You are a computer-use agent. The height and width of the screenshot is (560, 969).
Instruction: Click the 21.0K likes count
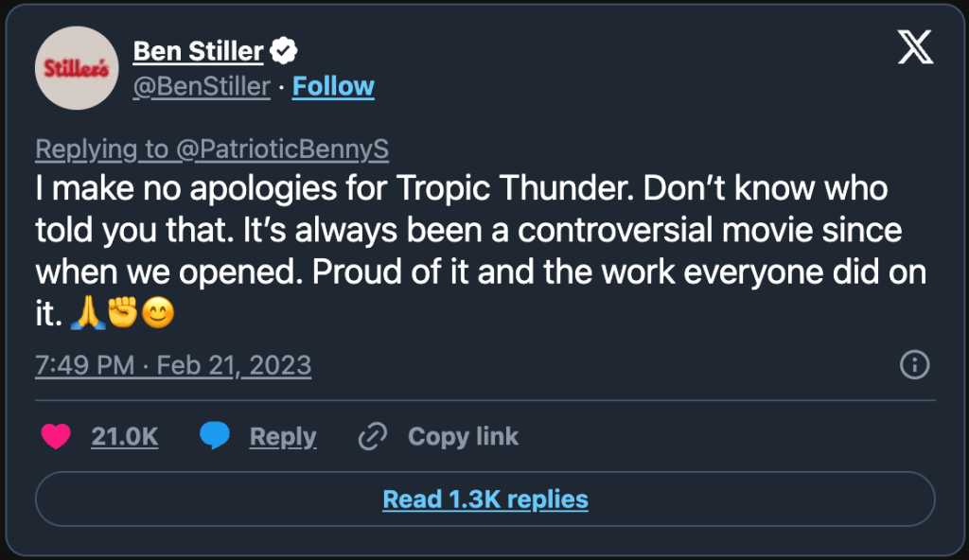coord(124,436)
